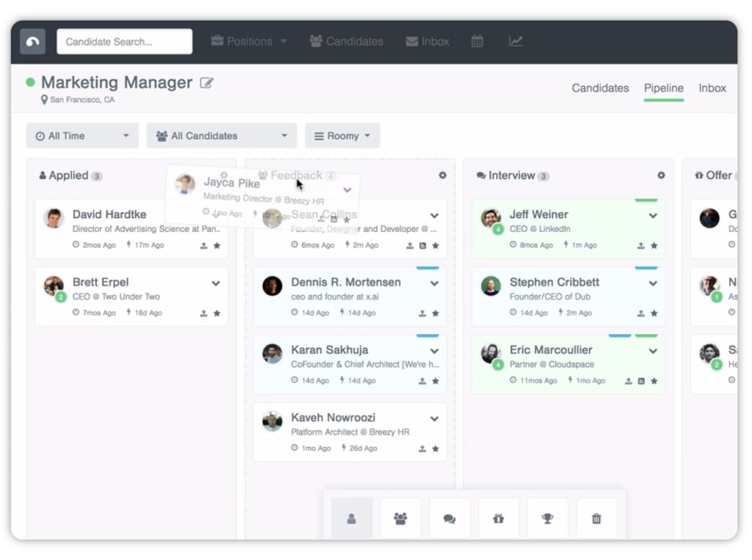752x560 pixels.
Task: Open David Hardtke's candidate profile
Action: (109, 214)
